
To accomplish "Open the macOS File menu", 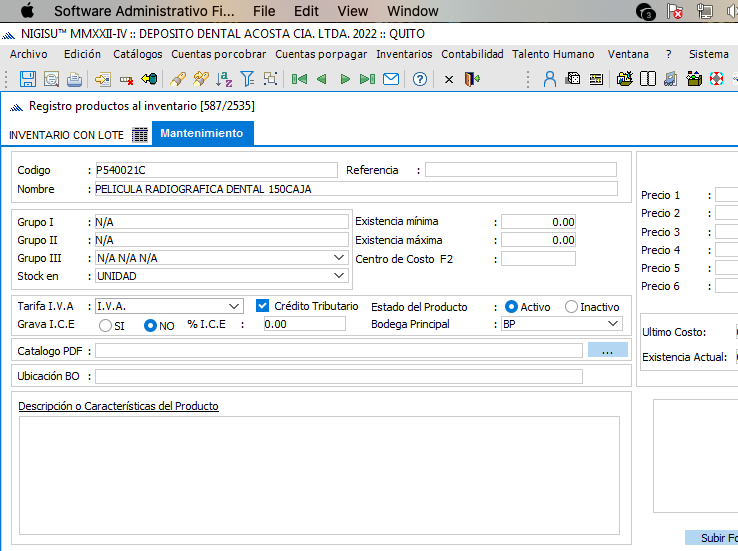I will click(x=264, y=11).
